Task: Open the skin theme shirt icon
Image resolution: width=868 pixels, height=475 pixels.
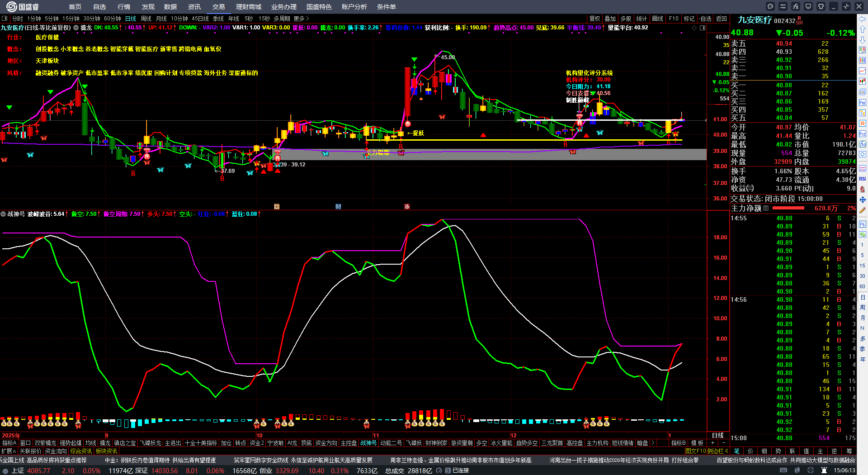Action: (821, 6)
